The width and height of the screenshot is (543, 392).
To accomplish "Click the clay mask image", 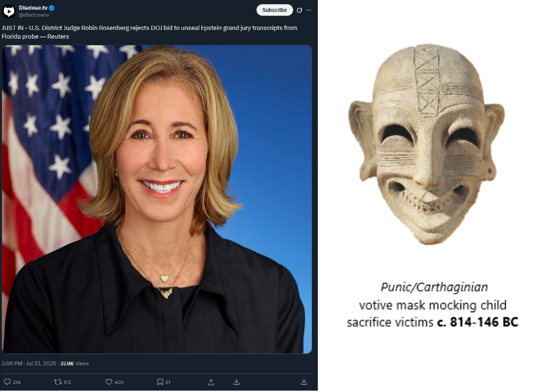I will pos(426,144).
